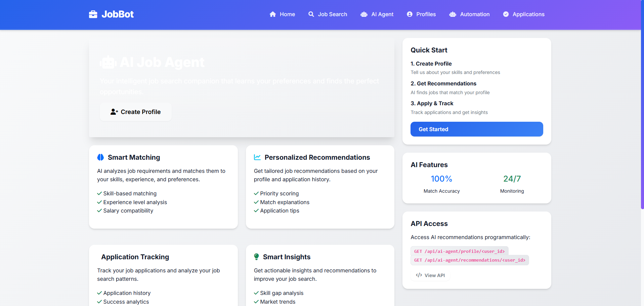Switch to the Applications navigation item
The height and width of the screenshot is (306, 644).
tap(528, 14)
